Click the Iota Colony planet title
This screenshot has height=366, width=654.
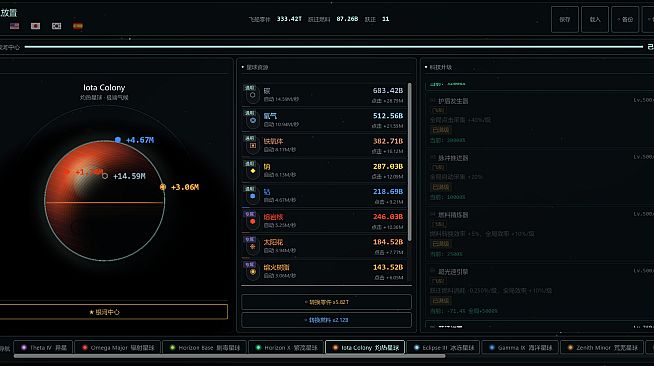point(104,88)
